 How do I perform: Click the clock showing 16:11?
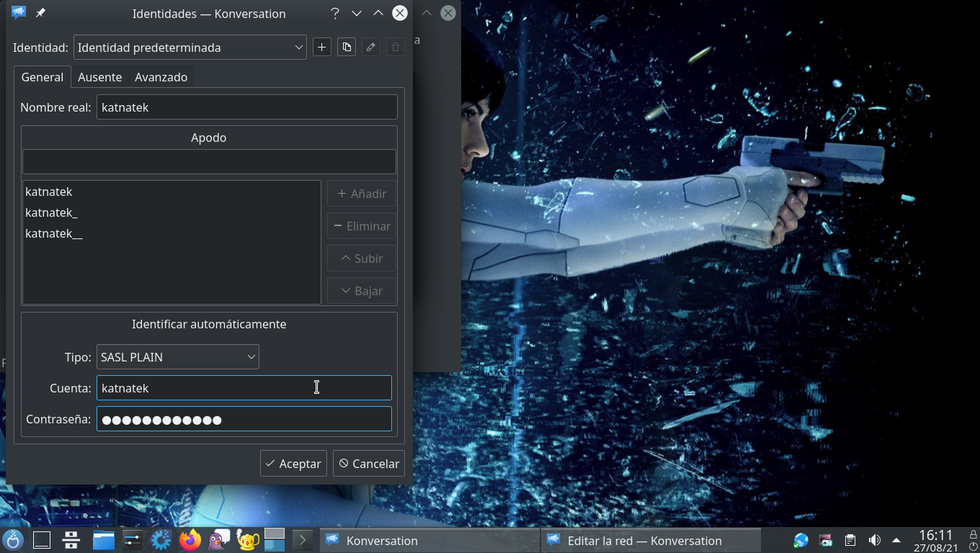936,535
